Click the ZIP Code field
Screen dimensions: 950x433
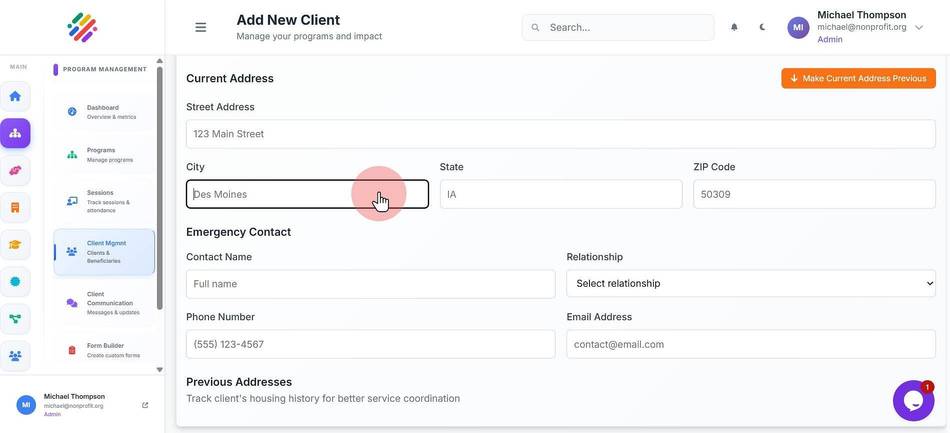click(x=814, y=194)
